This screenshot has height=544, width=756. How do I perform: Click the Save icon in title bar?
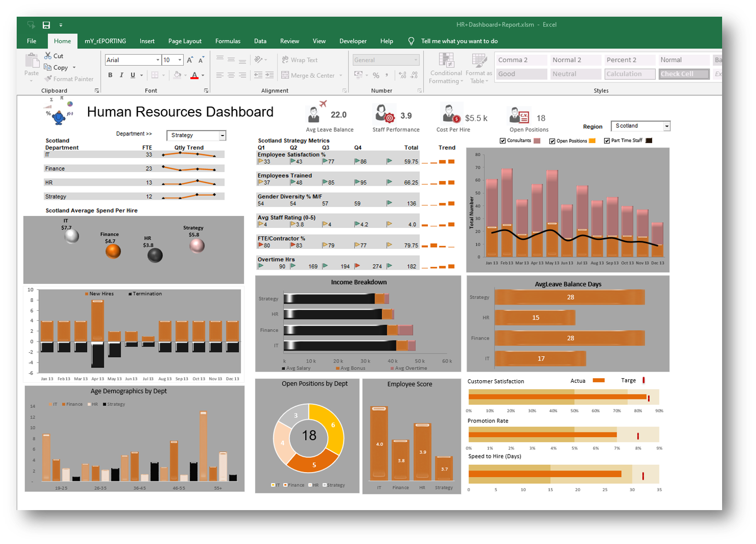[x=46, y=25]
